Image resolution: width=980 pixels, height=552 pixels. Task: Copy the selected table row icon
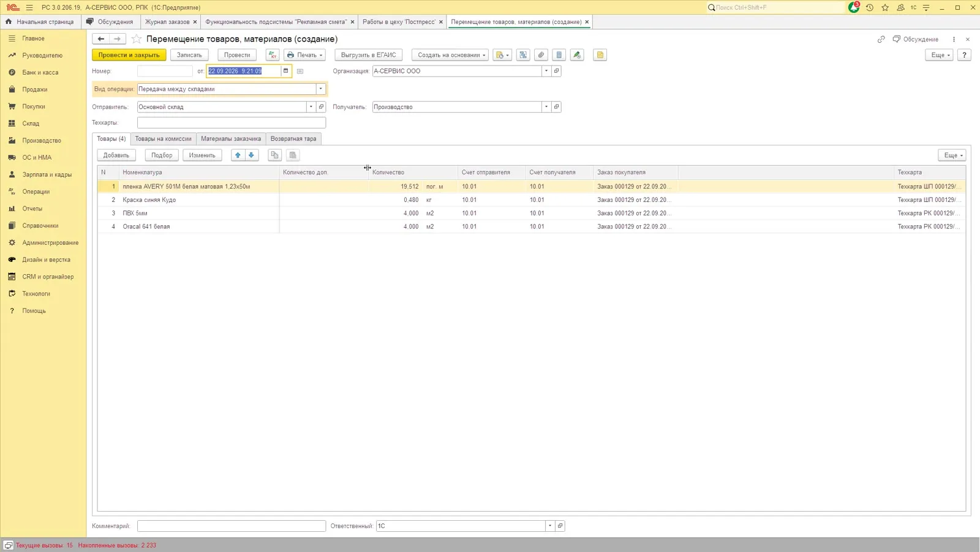click(x=274, y=155)
